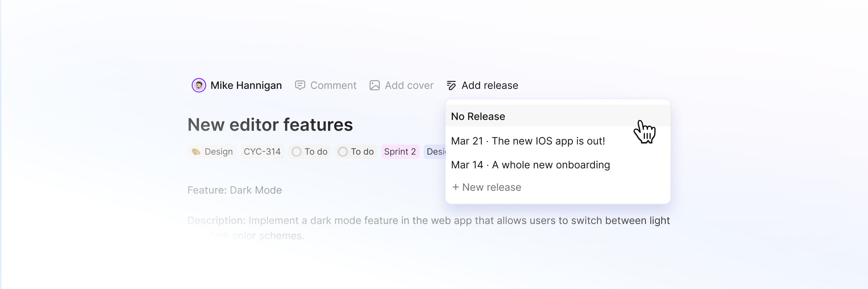This screenshot has height=289, width=868.
Task: Click the Design palette emoji icon
Action: tap(196, 152)
